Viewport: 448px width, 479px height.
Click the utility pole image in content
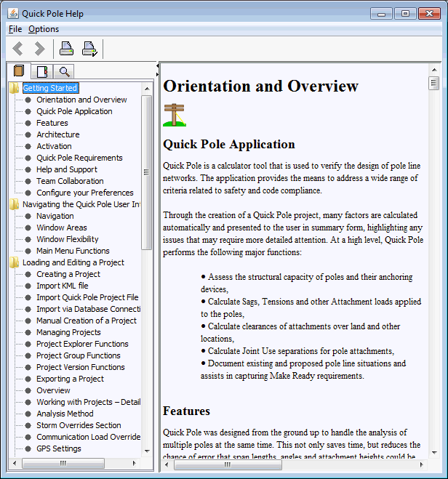click(175, 115)
